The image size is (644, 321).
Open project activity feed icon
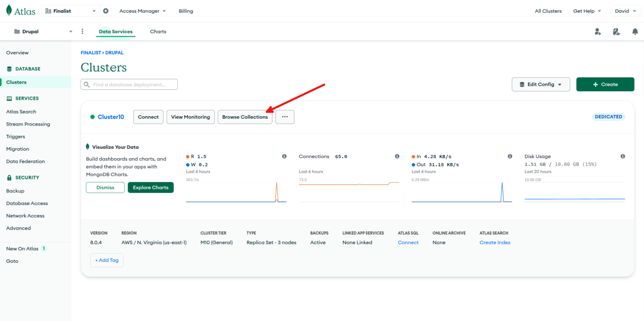click(x=616, y=31)
